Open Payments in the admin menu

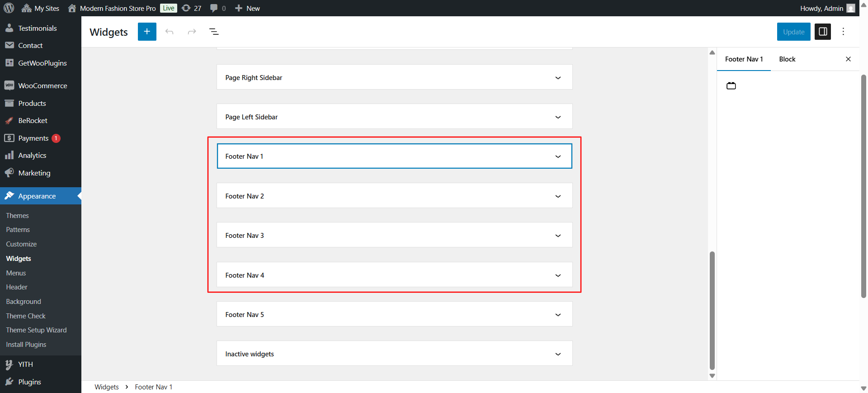tap(41, 138)
